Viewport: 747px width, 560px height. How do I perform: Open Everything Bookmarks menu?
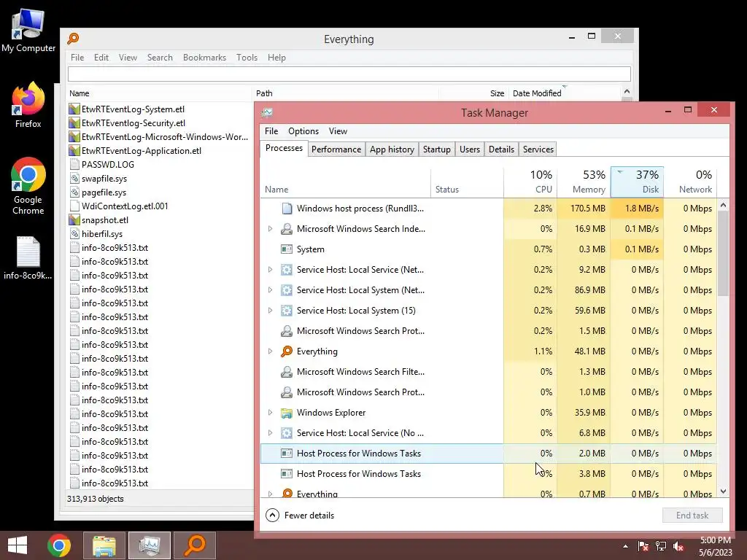pos(204,58)
